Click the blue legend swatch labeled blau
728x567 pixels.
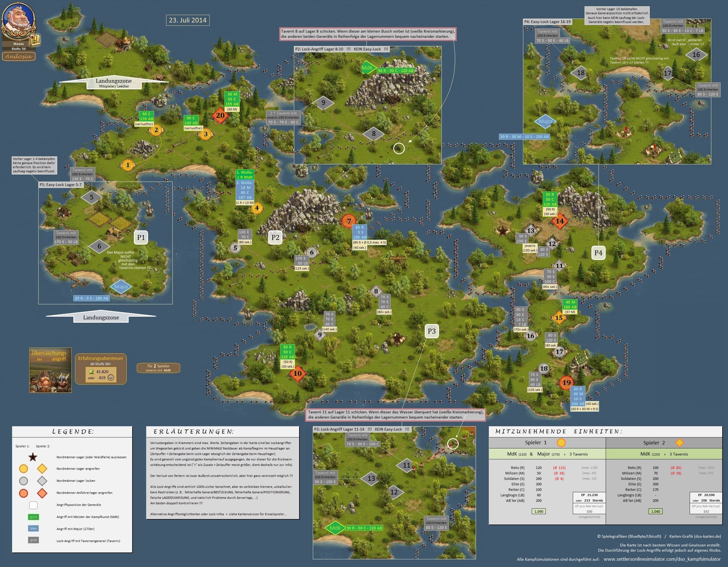point(33,529)
